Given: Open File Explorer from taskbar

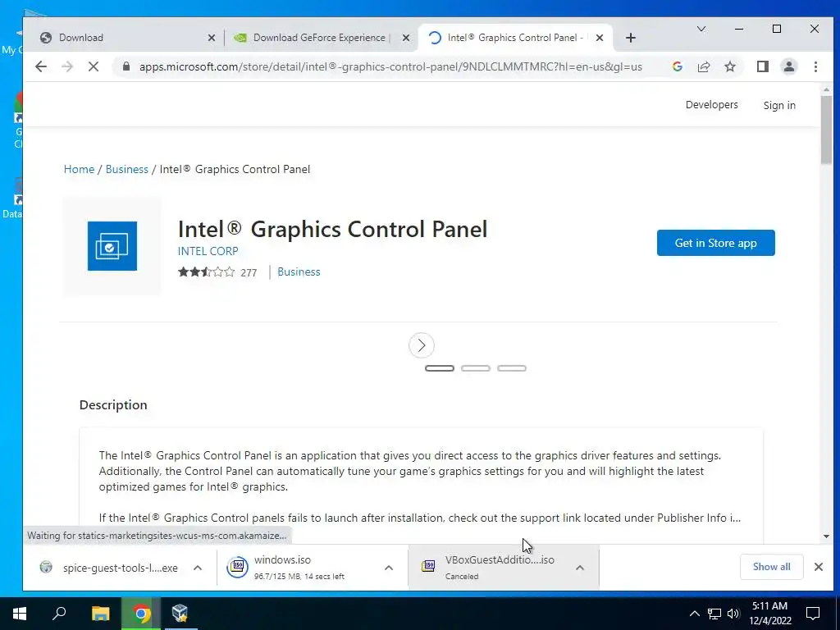Looking at the screenshot, I should pyautogui.click(x=100, y=614).
